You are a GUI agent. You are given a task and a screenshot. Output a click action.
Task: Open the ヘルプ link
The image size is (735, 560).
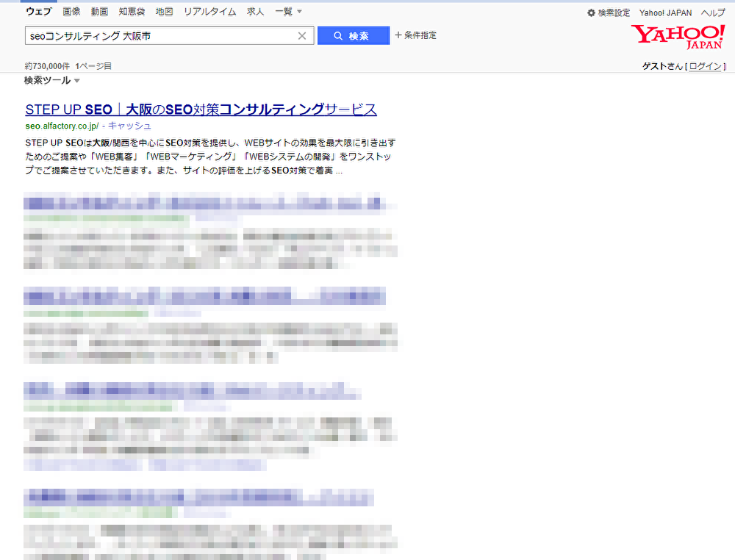pyautogui.click(x=713, y=13)
